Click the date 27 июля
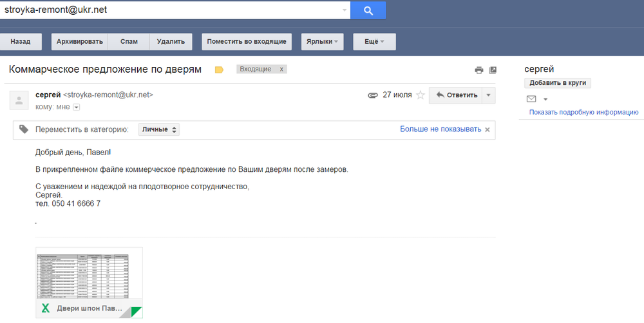 point(397,95)
